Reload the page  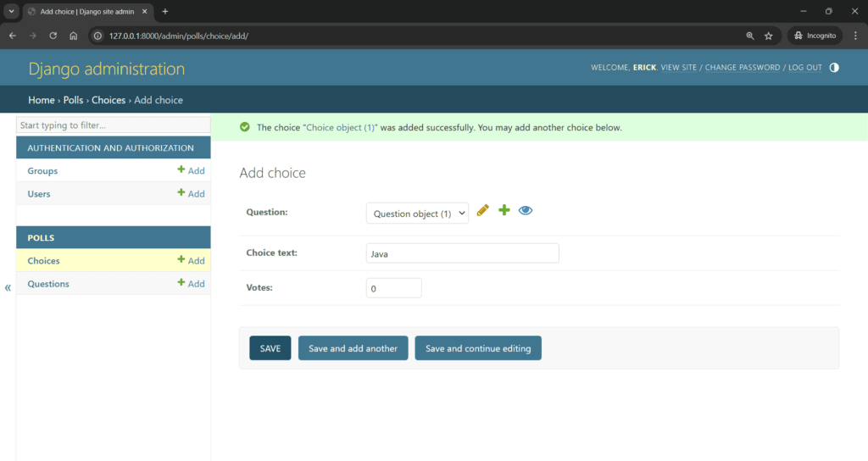coord(53,36)
